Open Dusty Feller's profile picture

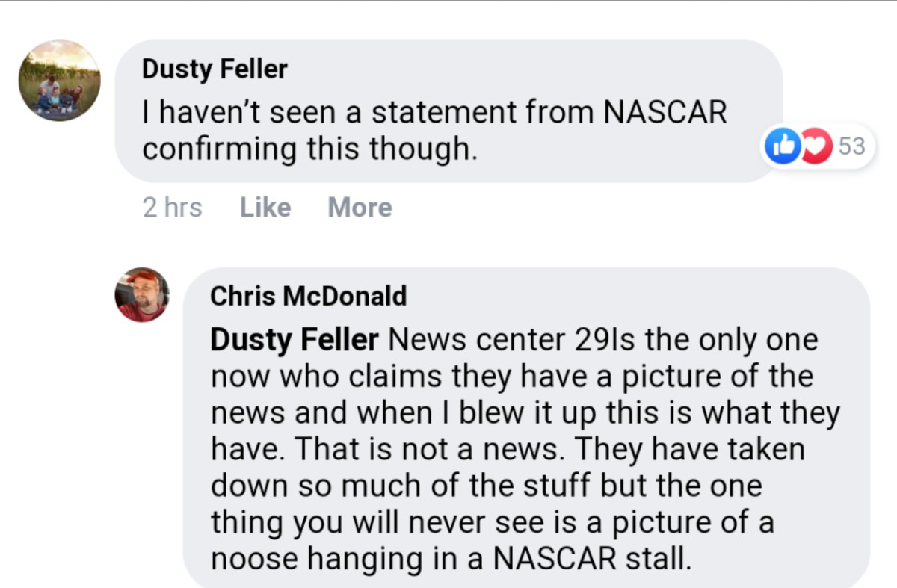pos(60,81)
